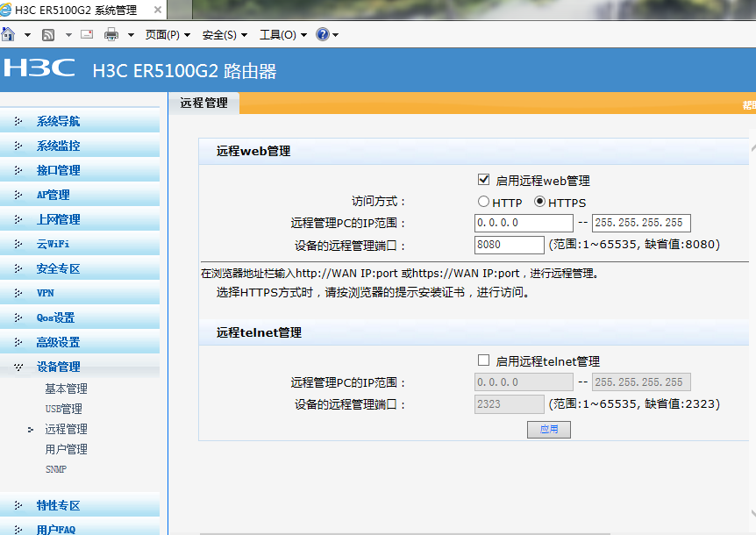The width and height of the screenshot is (756, 535).
Task: Select the 远程管理 submenu item
Action: 66,429
